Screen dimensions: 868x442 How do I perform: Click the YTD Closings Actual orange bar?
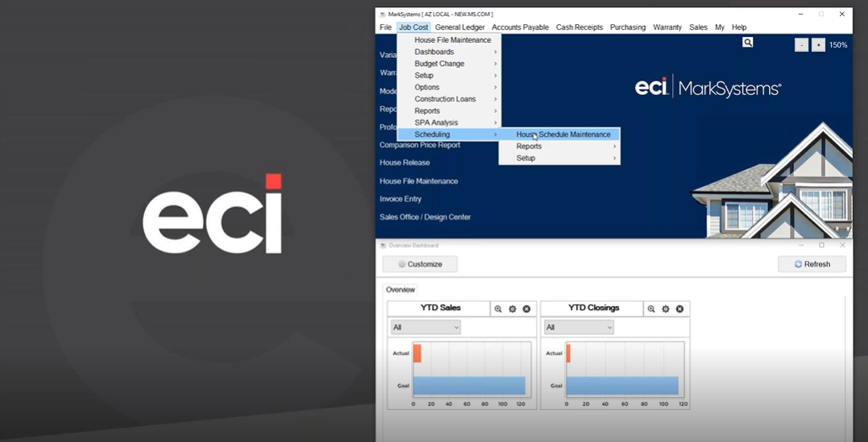[568, 353]
